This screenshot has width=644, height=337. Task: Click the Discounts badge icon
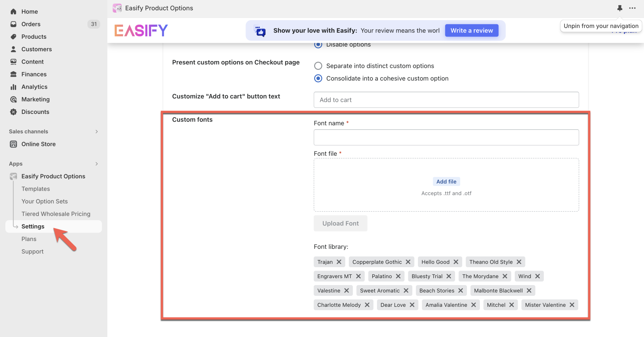pos(13,112)
